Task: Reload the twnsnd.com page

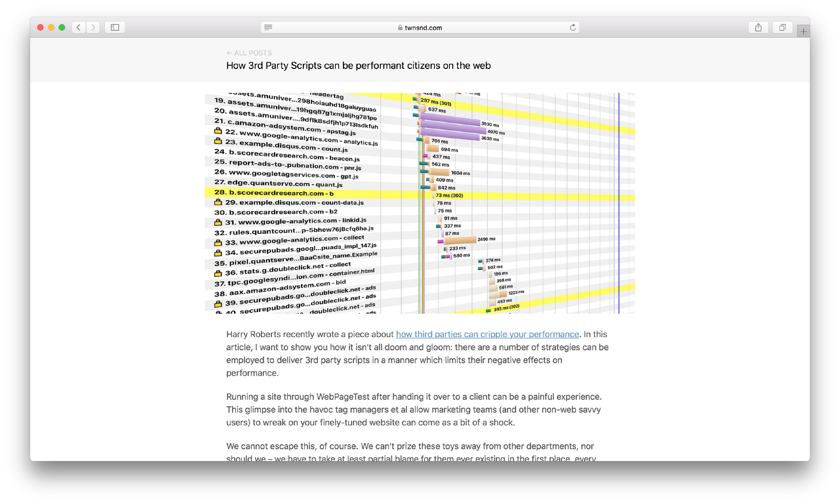Action: tap(573, 27)
